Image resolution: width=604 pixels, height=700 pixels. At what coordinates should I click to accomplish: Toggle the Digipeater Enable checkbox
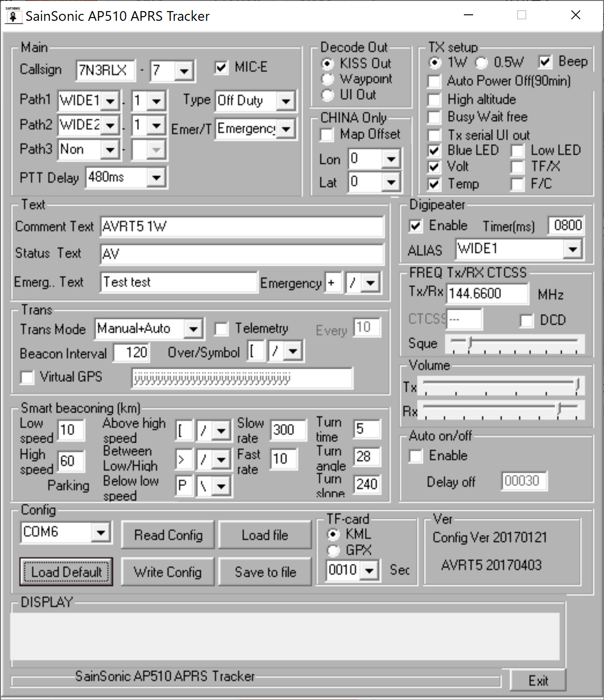click(416, 226)
